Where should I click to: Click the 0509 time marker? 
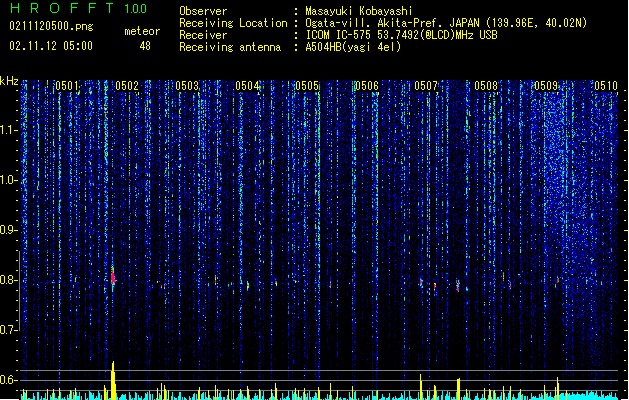click(546, 85)
